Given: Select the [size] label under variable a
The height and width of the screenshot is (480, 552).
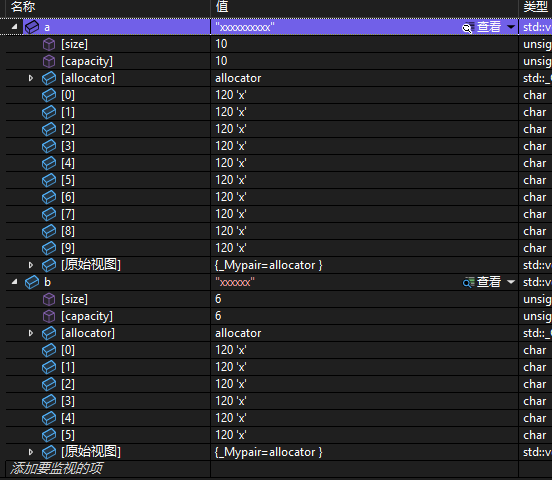Looking at the screenshot, I should pyautogui.click(x=74, y=44).
